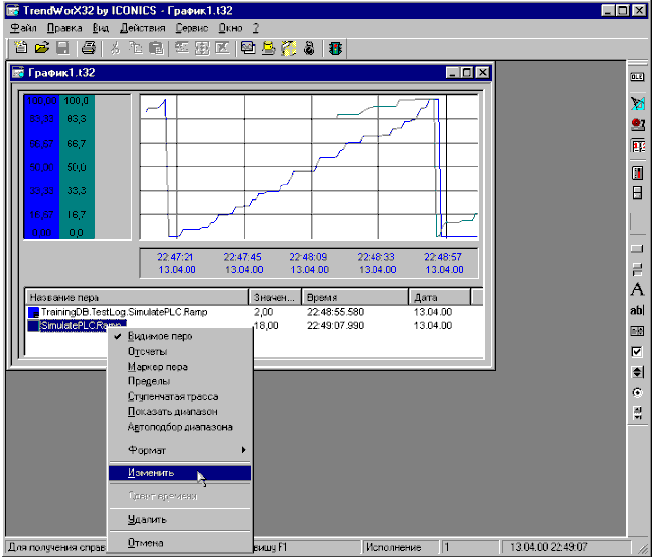The width and height of the screenshot is (655, 559).
Task: Choose 'Пределы' in the context menu
Action: [180, 381]
